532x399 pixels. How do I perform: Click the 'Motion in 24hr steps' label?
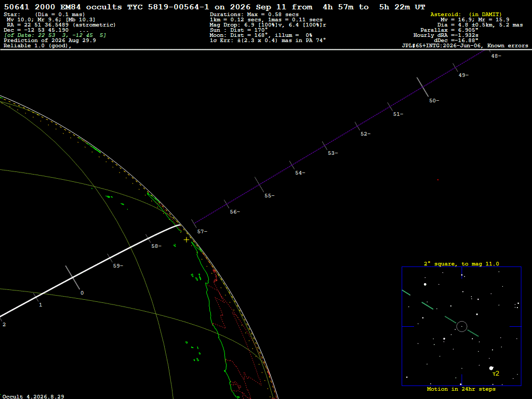pyautogui.click(x=461, y=389)
